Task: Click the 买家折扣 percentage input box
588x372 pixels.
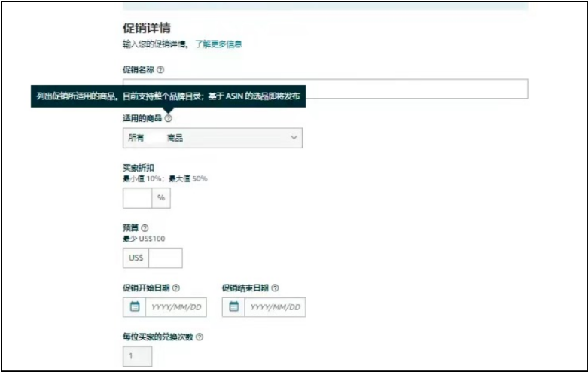Action: coord(137,198)
